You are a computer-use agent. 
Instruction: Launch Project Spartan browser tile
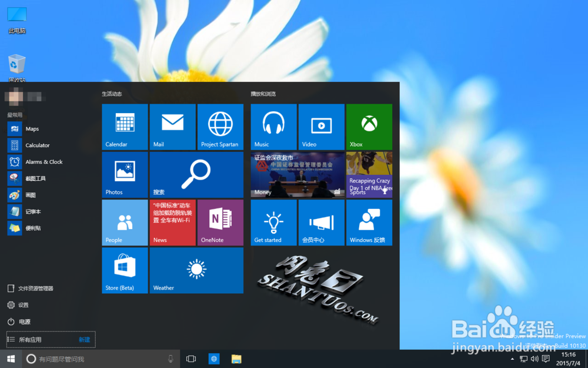coord(220,127)
